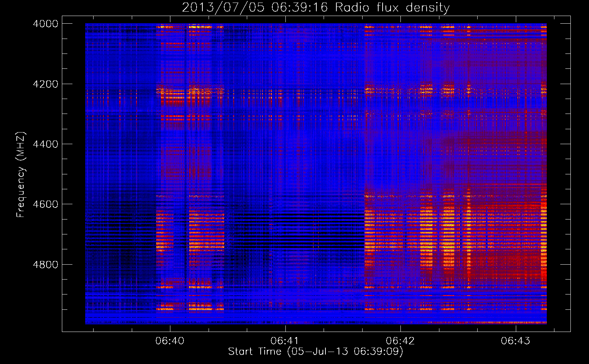Click the 06:43 time tick label
Image resolution: width=589 pixels, height=364 pixels.
click(x=515, y=341)
